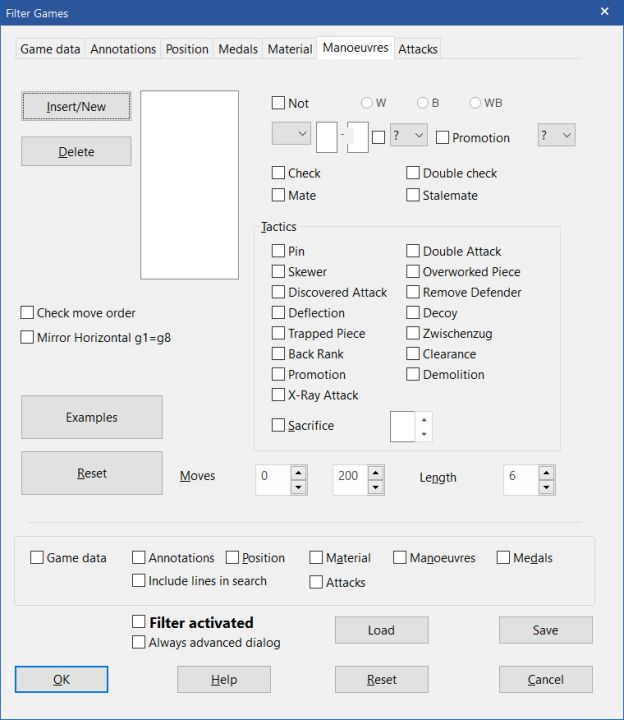Click the Insert/New button

(x=76, y=107)
